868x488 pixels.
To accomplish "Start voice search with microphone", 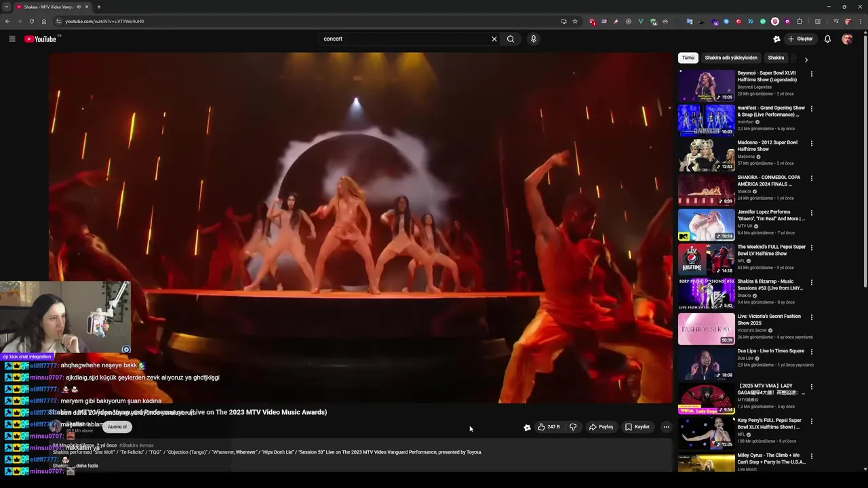I will (x=534, y=39).
